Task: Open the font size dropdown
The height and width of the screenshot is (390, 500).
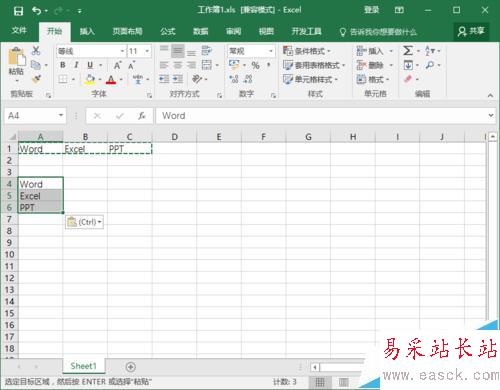Action: (147, 51)
